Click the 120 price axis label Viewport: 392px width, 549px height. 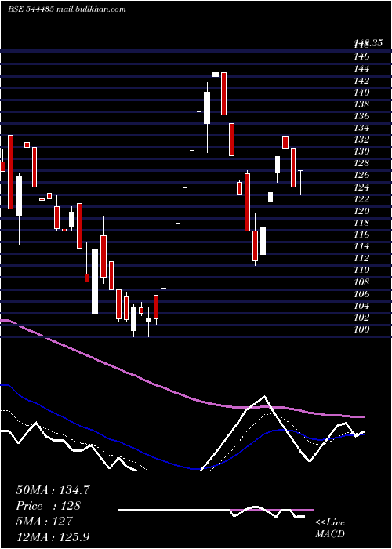[x=362, y=211]
